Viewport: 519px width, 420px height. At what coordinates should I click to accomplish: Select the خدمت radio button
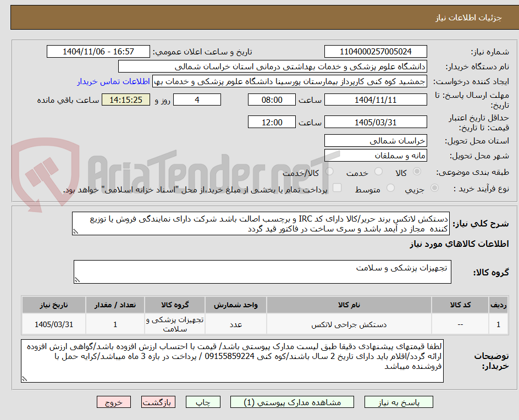tap(378, 172)
